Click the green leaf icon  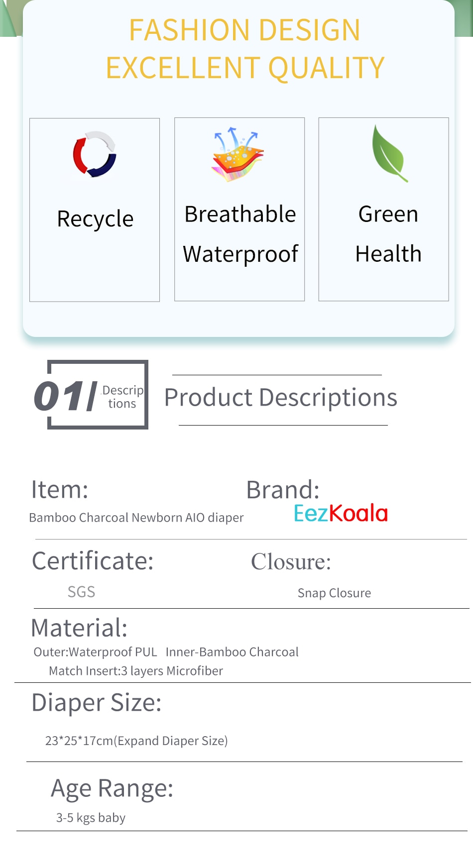point(389,153)
